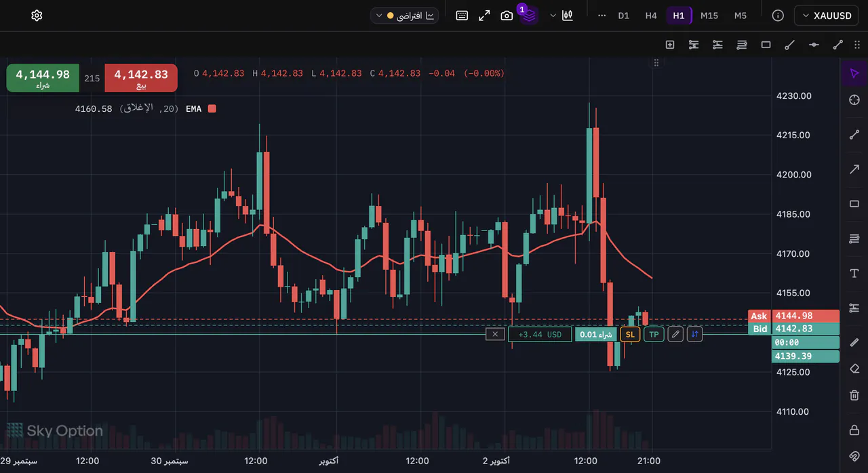Viewport: 868px width, 473px height.
Task: Switch to H4 timeframe
Action: pos(651,16)
